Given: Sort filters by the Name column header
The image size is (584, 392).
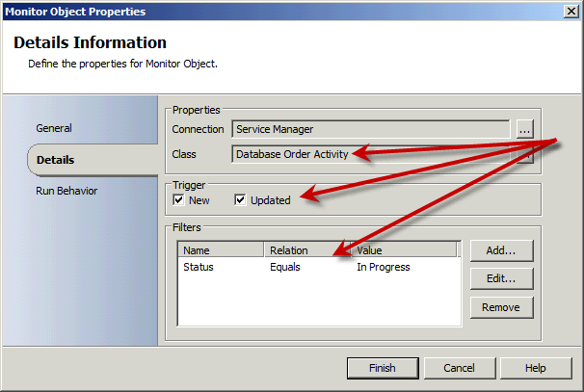Looking at the screenshot, I should coord(221,250).
